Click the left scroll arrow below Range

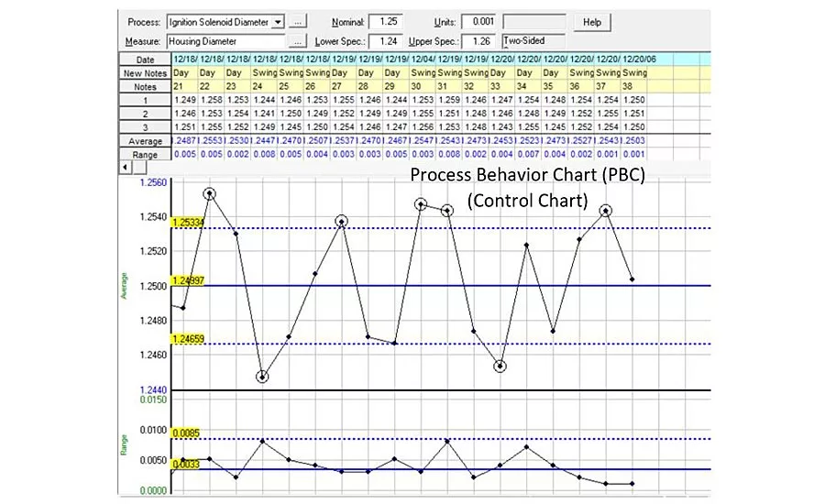[125, 168]
